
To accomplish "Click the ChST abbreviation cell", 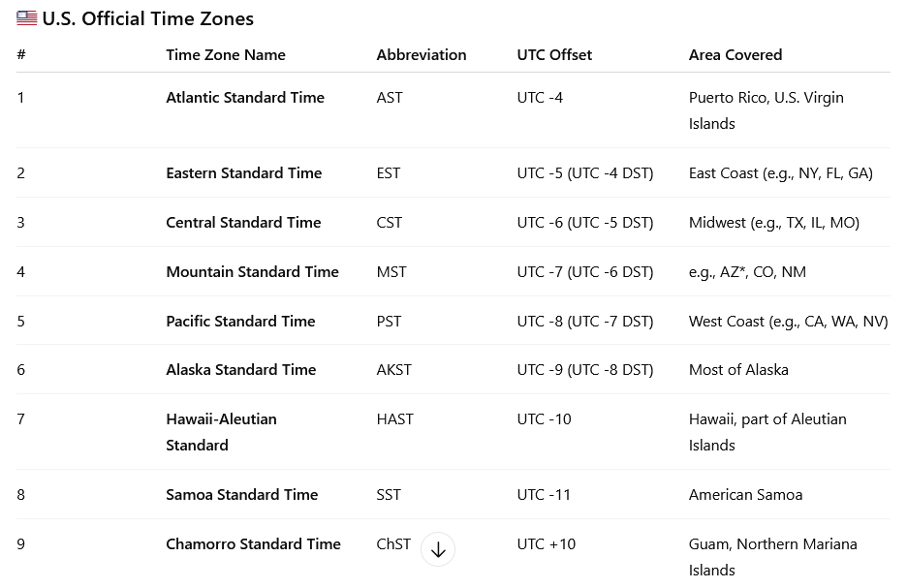I will coord(393,544).
